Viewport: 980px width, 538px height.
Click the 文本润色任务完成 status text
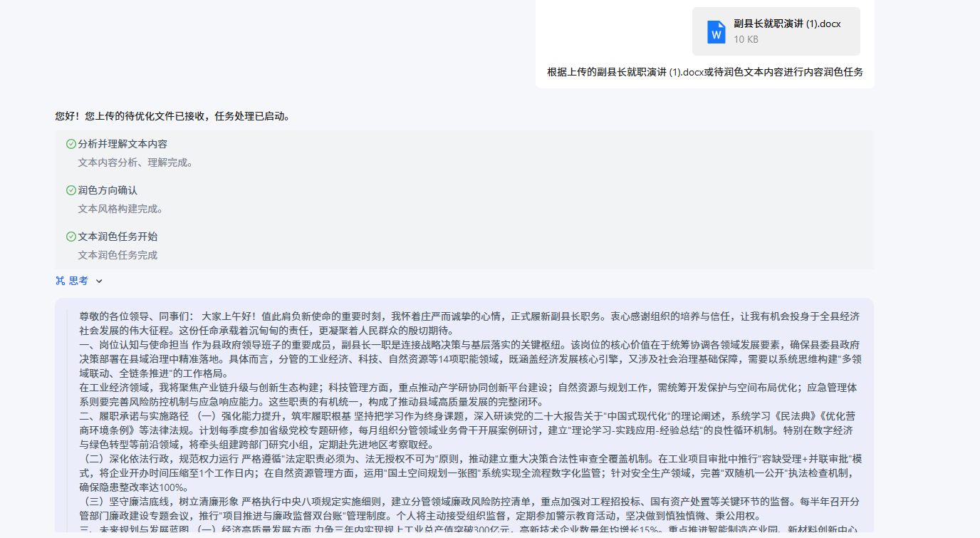coord(118,255)
